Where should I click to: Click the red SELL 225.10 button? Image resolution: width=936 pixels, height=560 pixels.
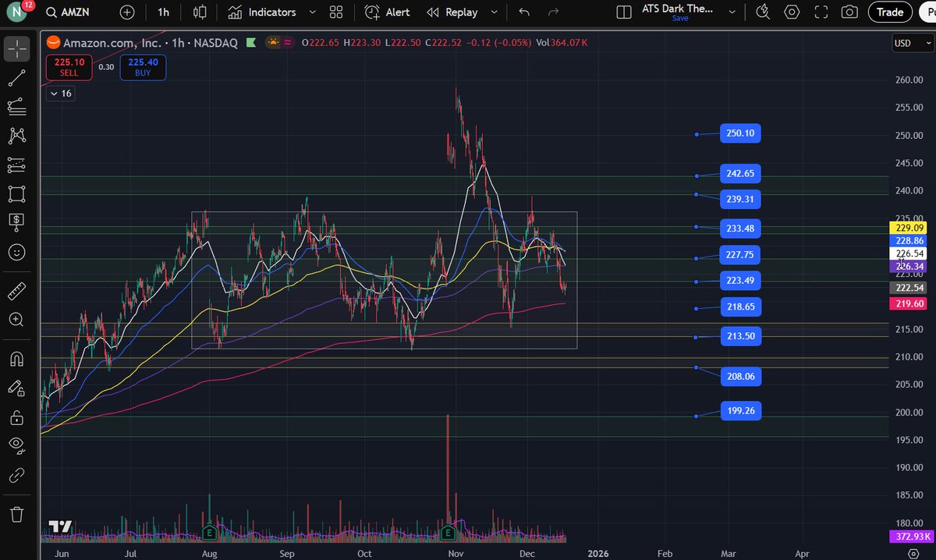[x=69, y=68]
